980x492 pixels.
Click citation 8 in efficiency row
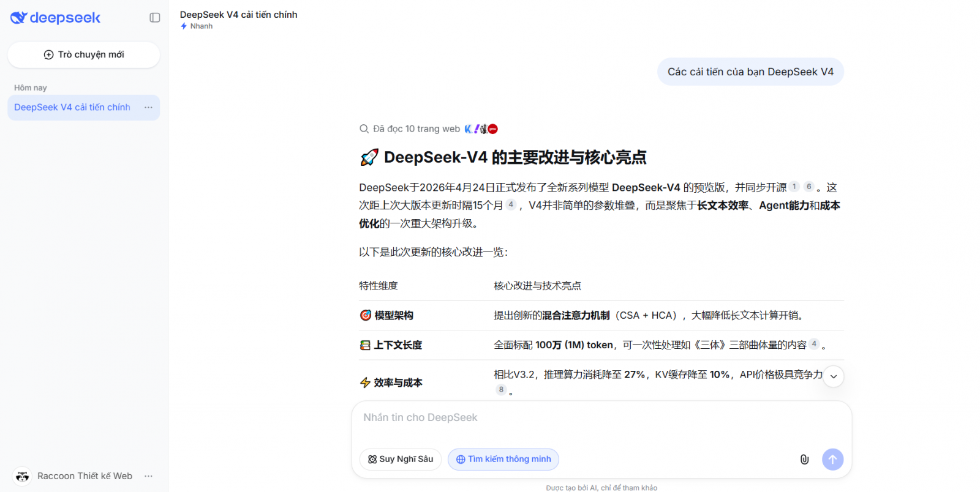pos(501,390)
